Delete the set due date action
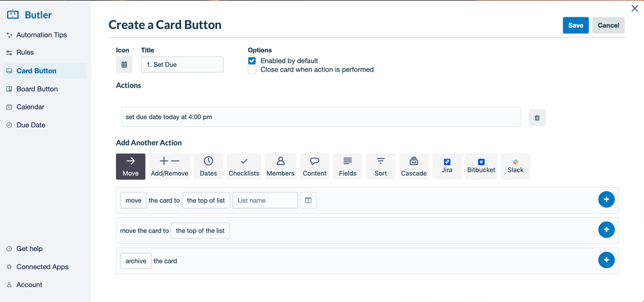Image resolution: width=644 pixels, height=302 pixels. click(537, 118)
